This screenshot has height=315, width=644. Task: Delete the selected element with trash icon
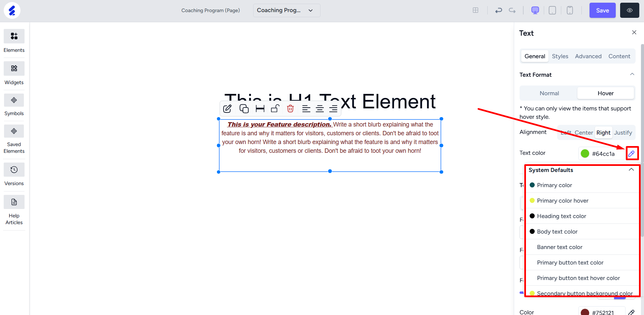(291, 109)
